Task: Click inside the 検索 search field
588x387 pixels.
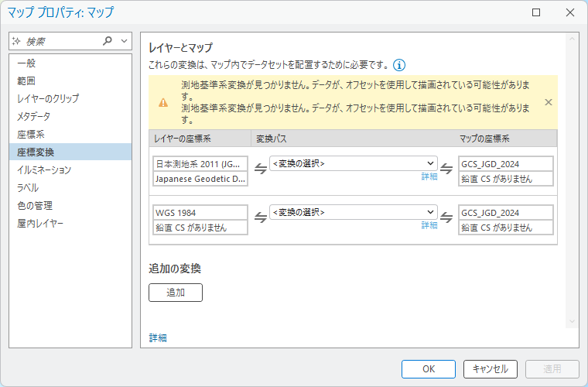Action: pyautogui.click(x=62, y=41)
